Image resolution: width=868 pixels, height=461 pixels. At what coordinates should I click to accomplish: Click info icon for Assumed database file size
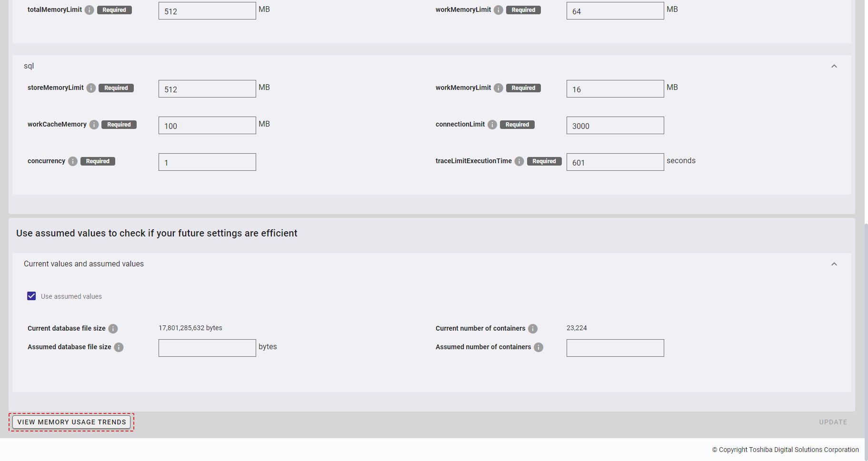point(119,347)
